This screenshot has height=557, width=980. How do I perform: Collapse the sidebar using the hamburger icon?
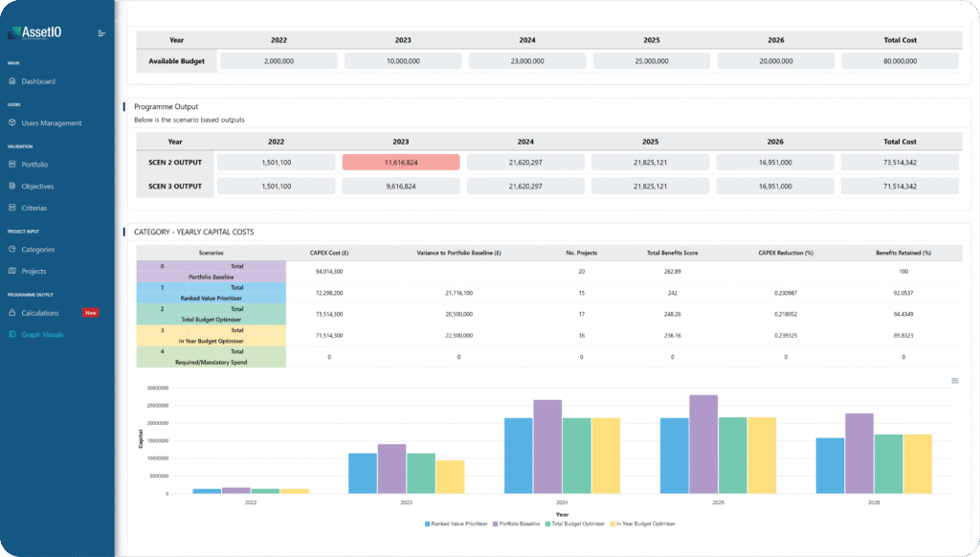point(101,33)
